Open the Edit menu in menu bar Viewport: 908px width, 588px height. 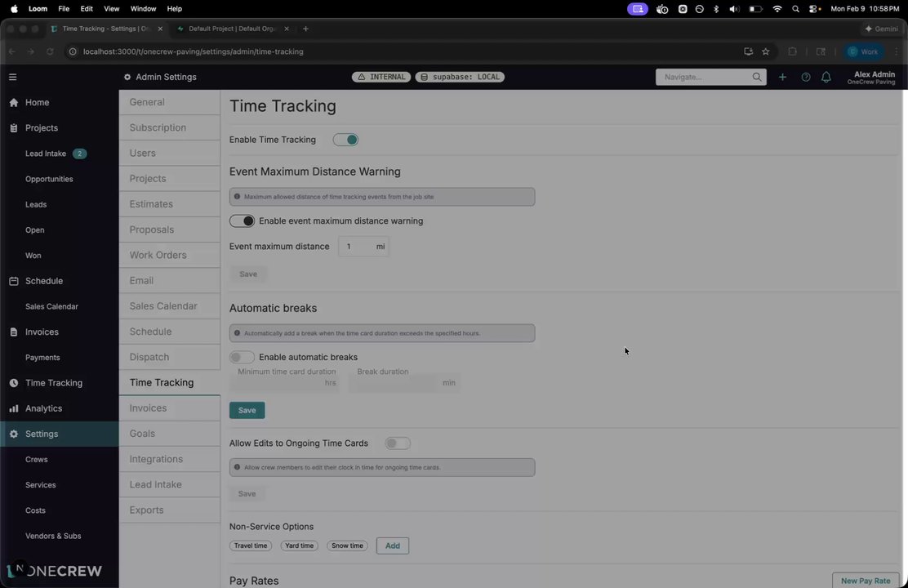click(x=87, y=9)
